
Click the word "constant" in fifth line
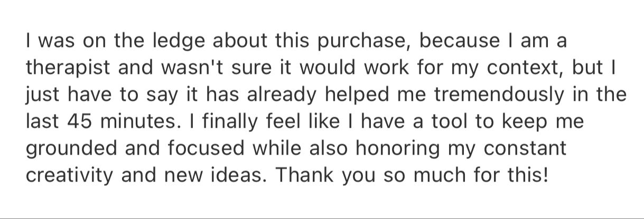tap(529, 149)
